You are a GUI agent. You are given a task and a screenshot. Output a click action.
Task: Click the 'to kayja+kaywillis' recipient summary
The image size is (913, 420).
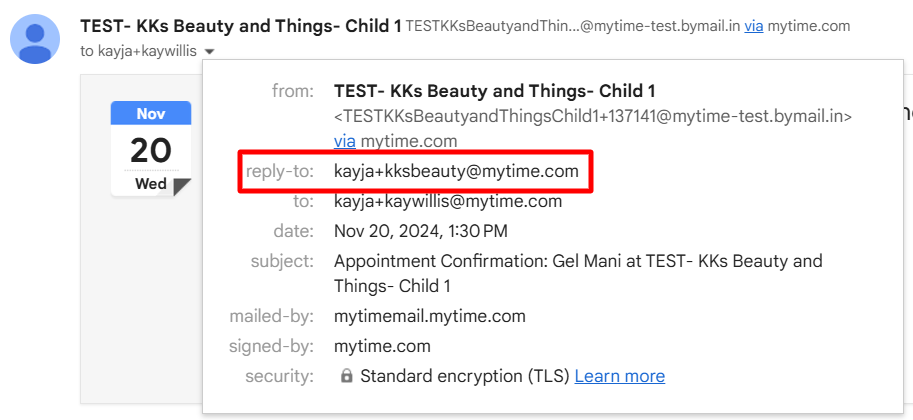pos(139,51)
